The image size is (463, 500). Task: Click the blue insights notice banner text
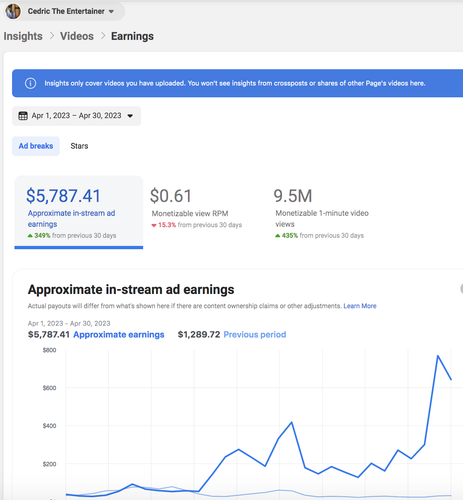point(235,83)
